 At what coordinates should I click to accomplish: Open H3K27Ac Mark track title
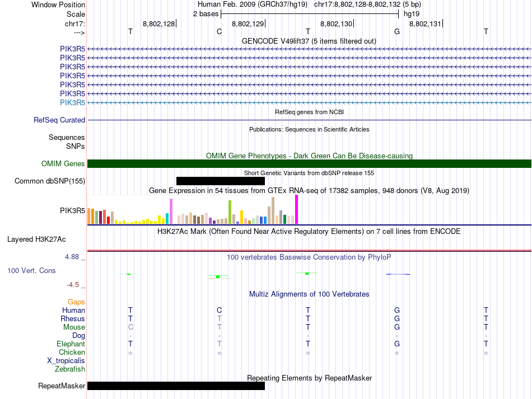point(309,232)
